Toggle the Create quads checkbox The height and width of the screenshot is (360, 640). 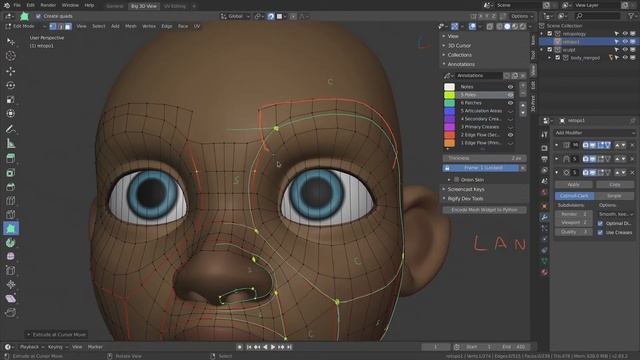(x=38, y=16)
